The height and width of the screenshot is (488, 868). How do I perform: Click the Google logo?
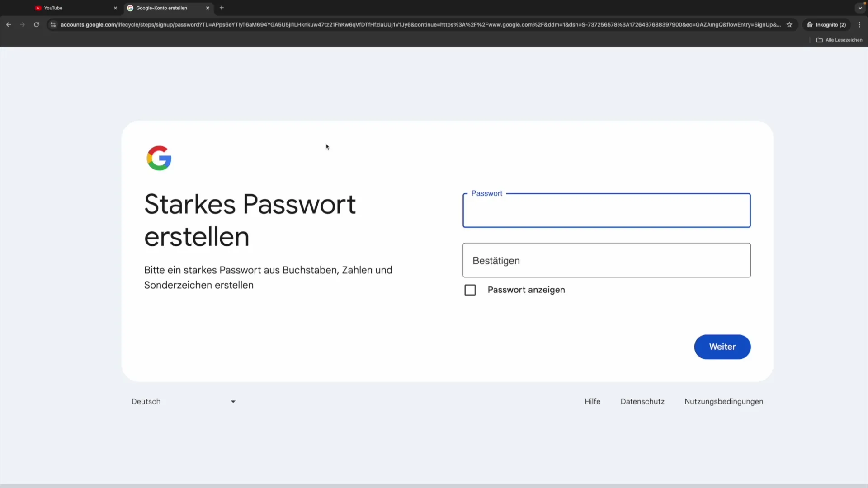click(x=159, y=158)
